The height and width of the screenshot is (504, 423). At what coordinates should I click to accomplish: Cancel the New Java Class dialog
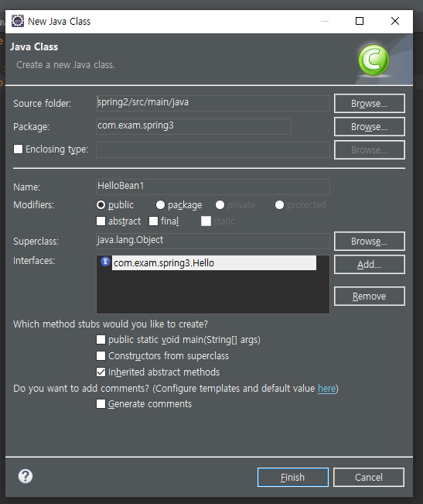(369, 478)
